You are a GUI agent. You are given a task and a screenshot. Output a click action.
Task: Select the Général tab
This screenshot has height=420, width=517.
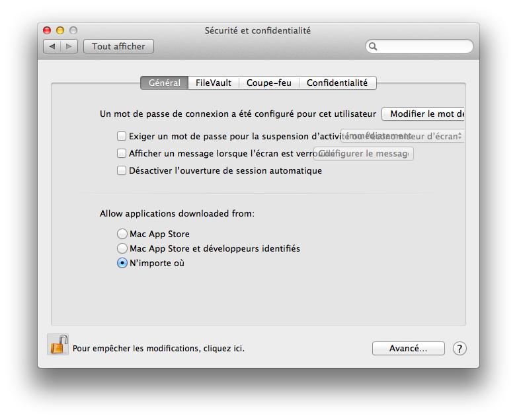(x=164, y=83)
